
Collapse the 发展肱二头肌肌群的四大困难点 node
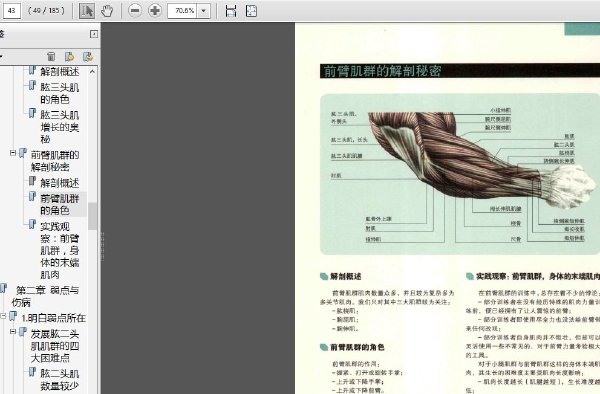pyautogui.click(x=13, y=332)
